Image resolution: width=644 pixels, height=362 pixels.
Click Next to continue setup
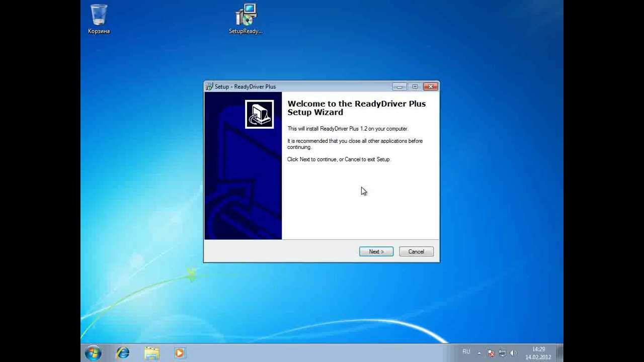(376, 251)
